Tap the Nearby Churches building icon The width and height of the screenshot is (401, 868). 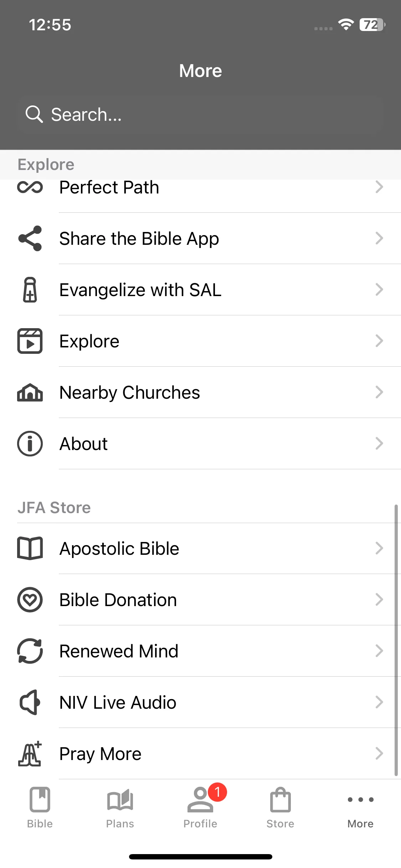coord(30,392)
